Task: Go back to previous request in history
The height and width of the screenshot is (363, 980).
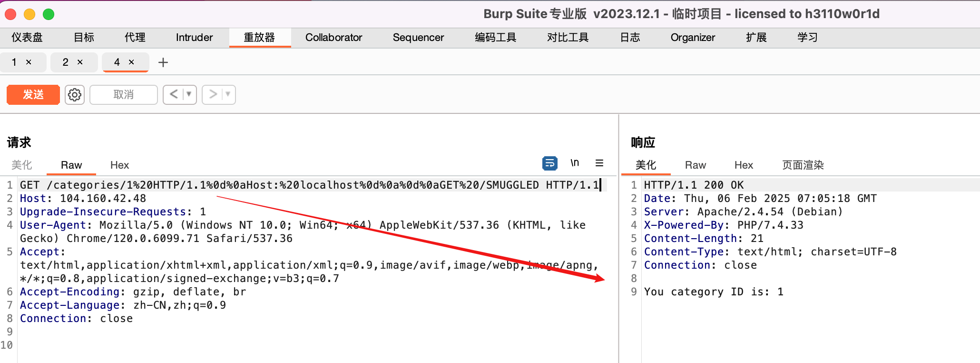Action: 174,94
